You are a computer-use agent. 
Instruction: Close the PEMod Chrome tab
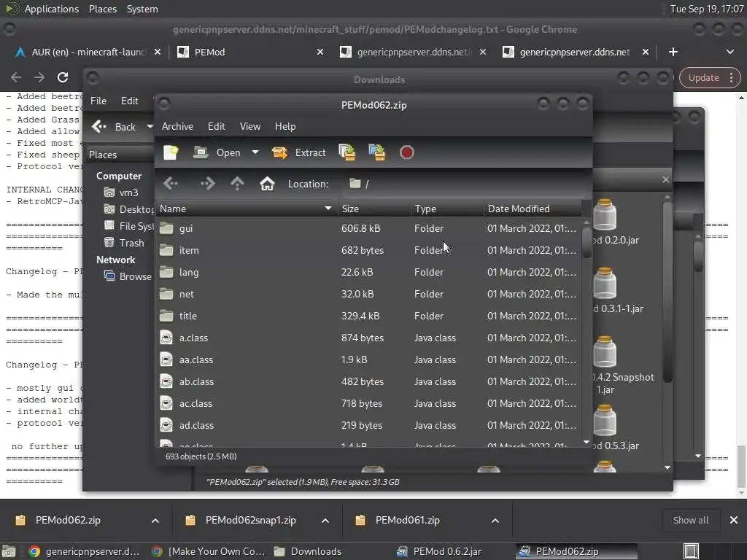click(x=320, y=52)
